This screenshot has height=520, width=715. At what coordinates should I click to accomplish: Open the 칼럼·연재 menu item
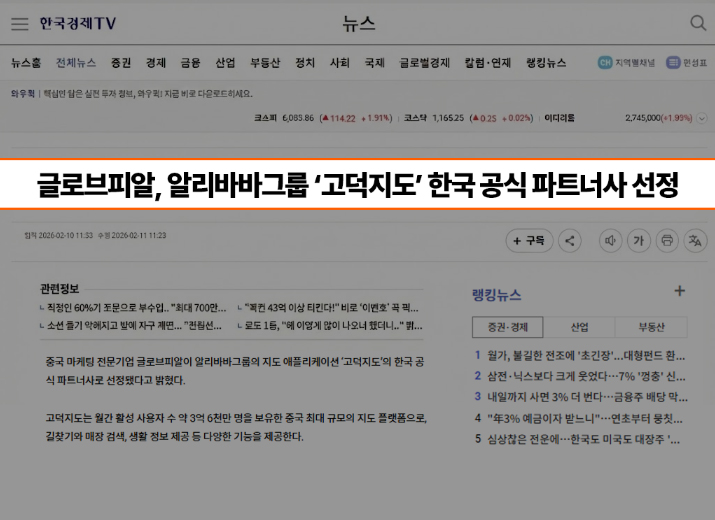coord(488,62)
